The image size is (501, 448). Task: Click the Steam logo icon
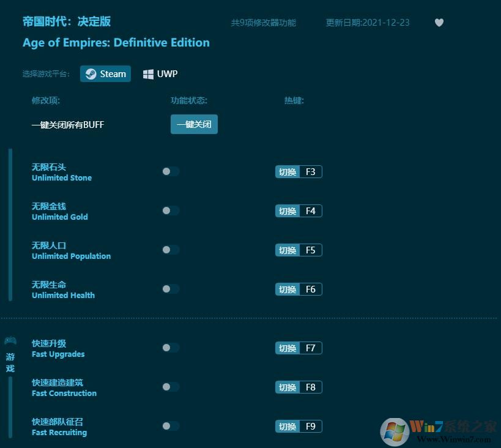pos(91,74)
